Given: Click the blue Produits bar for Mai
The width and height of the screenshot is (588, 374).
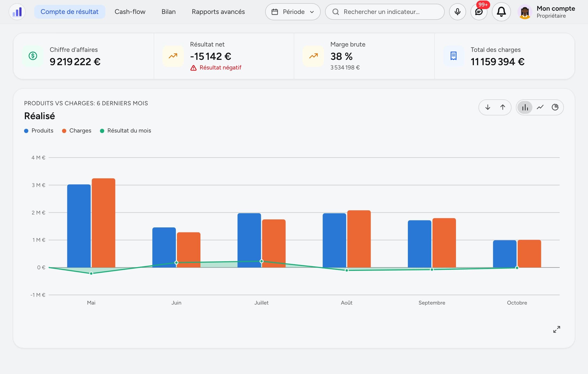Looking at the screenshot, I should (79, 226).
